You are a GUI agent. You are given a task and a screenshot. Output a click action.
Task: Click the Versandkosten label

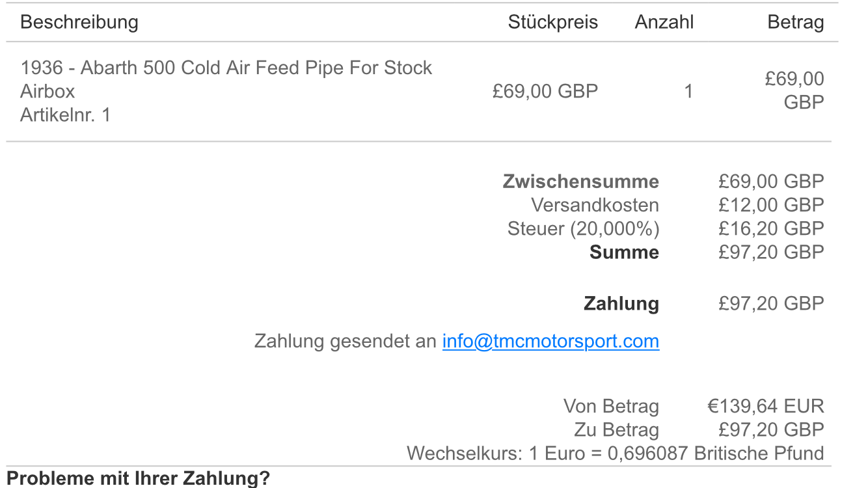(x=595, y=205)
